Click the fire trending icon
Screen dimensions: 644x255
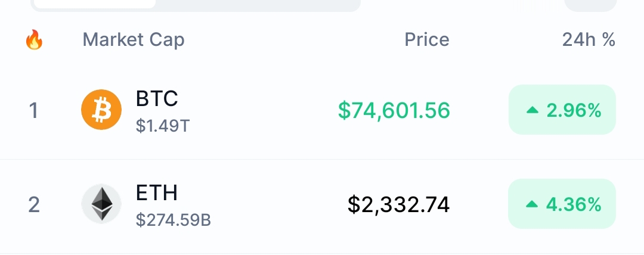click(34, 41)
